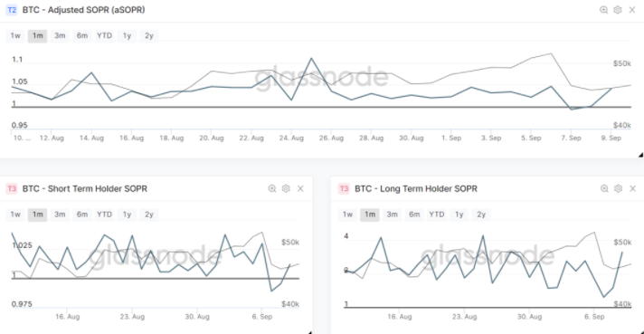Zoom the Long Term Holder SOPR chart
Image resolution: width=644 pixels, height=334 pixels.
pos(604,188)
